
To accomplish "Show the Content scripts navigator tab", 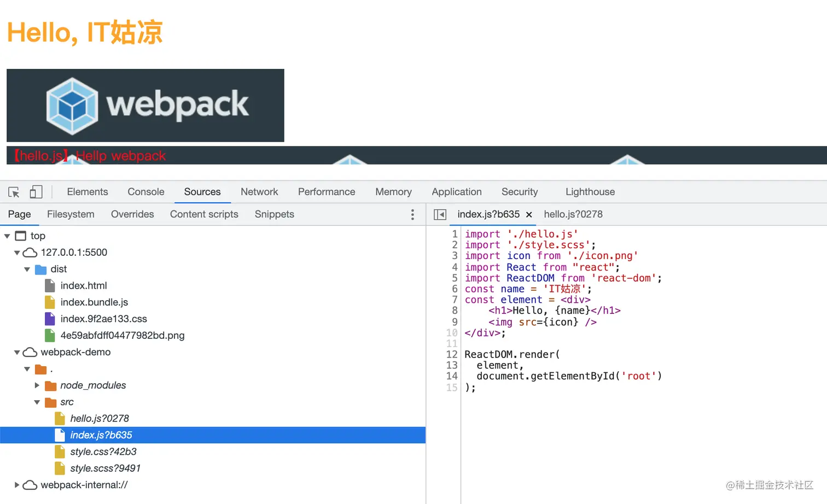I will pyautogui.click(x=204, y=214).
